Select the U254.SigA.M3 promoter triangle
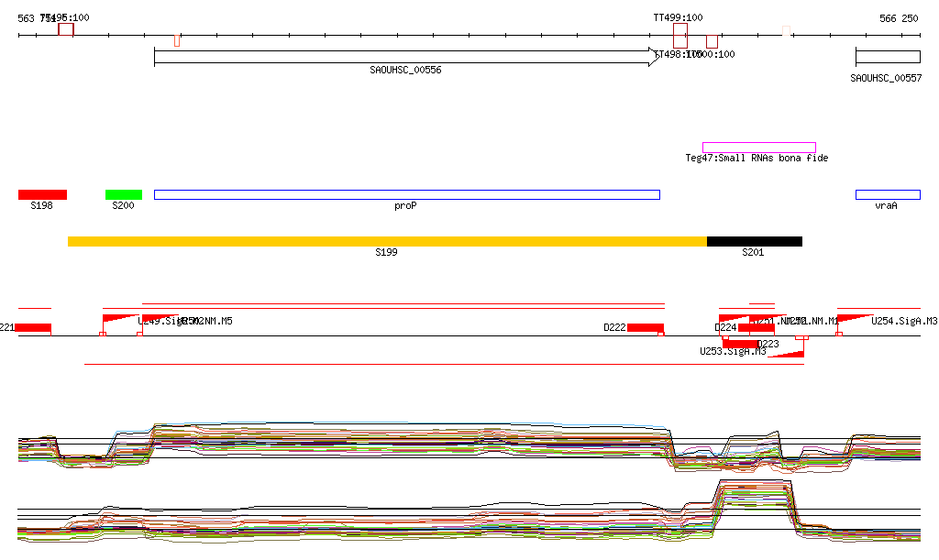The height and width of the screenshot is (560, 939). 853,318
